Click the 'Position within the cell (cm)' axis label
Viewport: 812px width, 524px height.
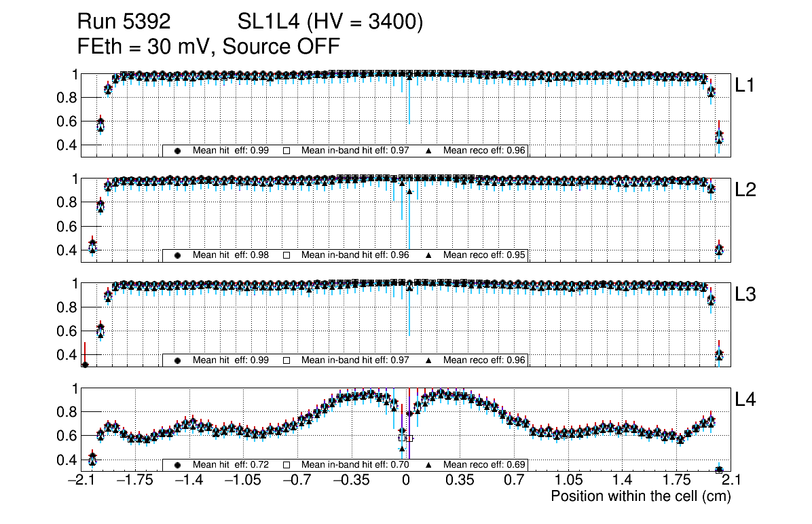tap(640, 496)
